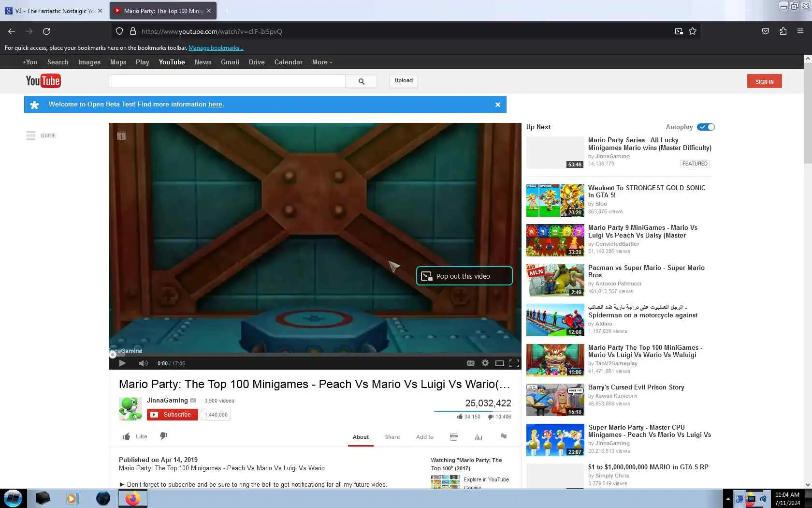Subscribe to JinnaGaming
This screenshot has height=508, width=812.
pyautogui.click(x=172, y=415)
